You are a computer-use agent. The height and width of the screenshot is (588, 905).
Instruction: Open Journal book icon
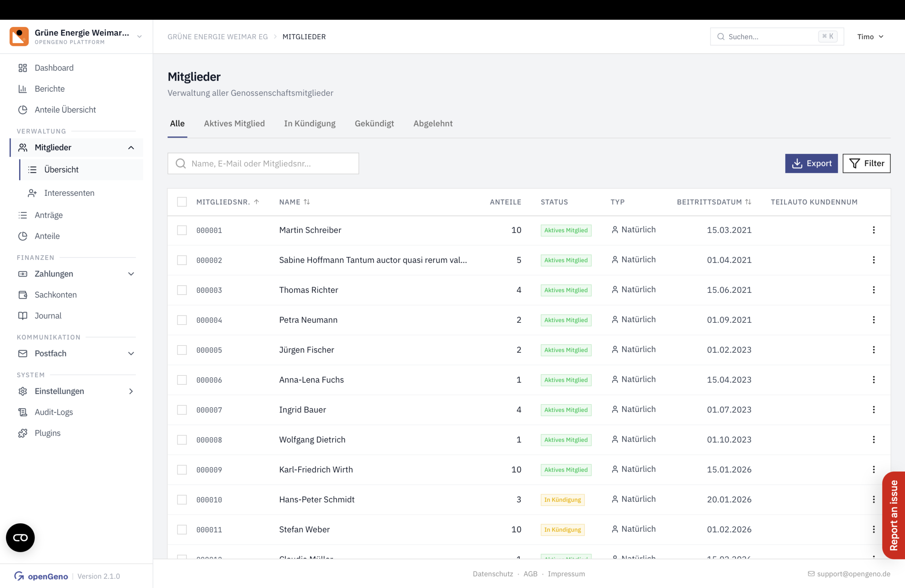[23, 316]
